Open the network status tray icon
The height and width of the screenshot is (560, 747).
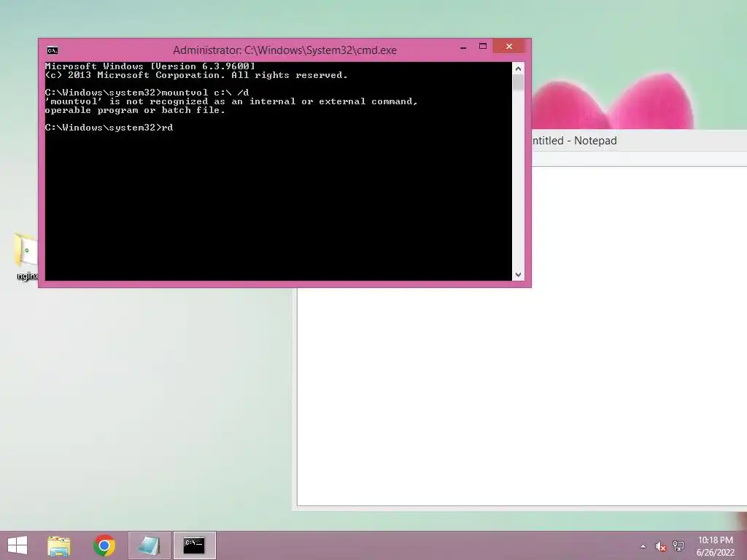(x=678, y=546)
